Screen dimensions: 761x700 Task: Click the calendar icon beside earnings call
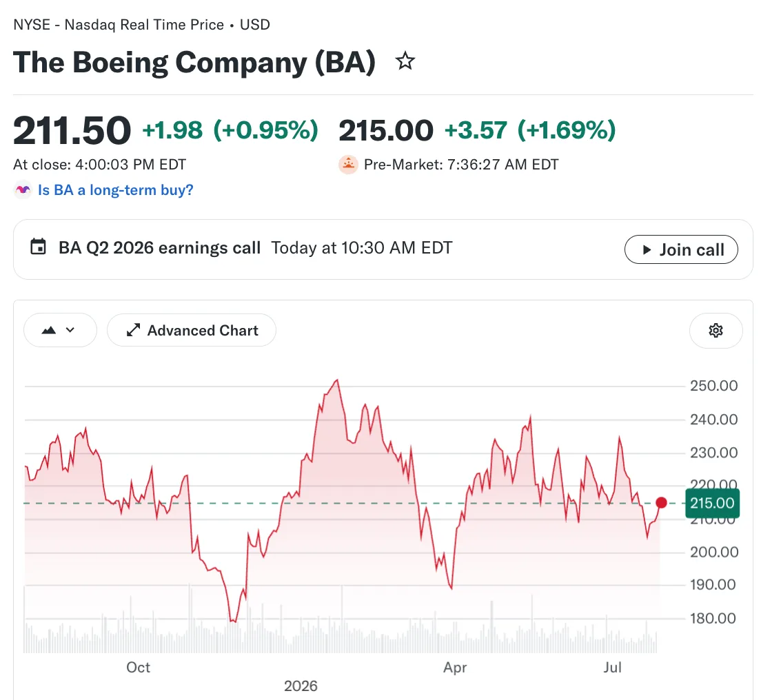click(x=39, y=247)
